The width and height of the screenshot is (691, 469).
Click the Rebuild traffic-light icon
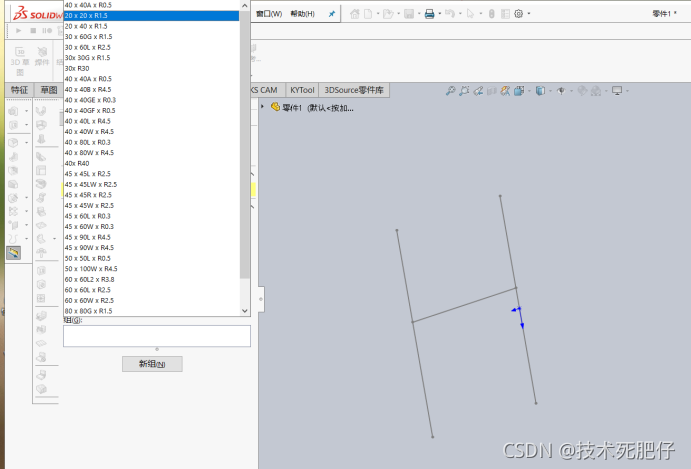click(491, 14)
